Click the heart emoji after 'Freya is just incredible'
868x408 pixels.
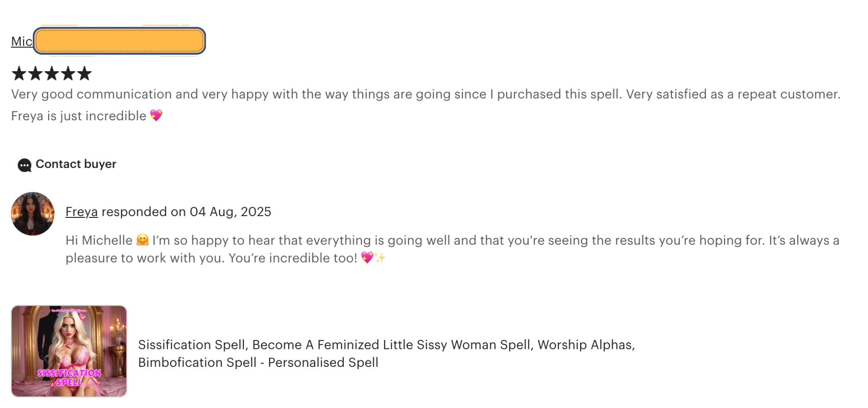156,115
